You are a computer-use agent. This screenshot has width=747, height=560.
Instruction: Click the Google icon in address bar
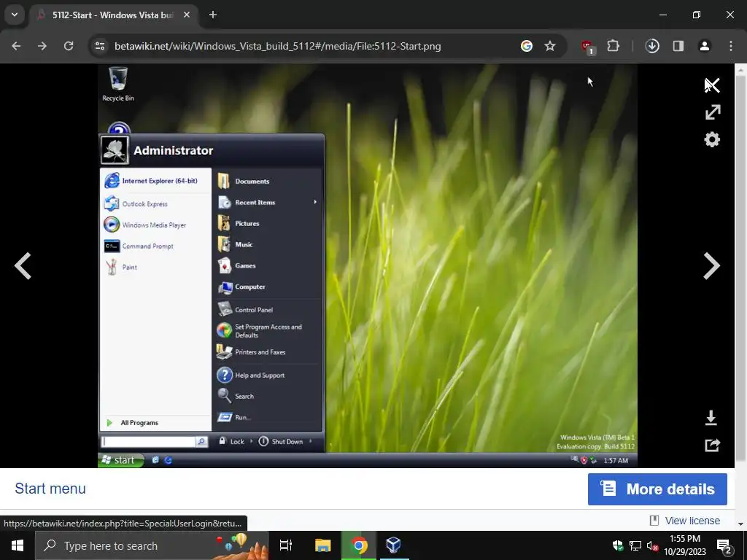click(527, 46)
